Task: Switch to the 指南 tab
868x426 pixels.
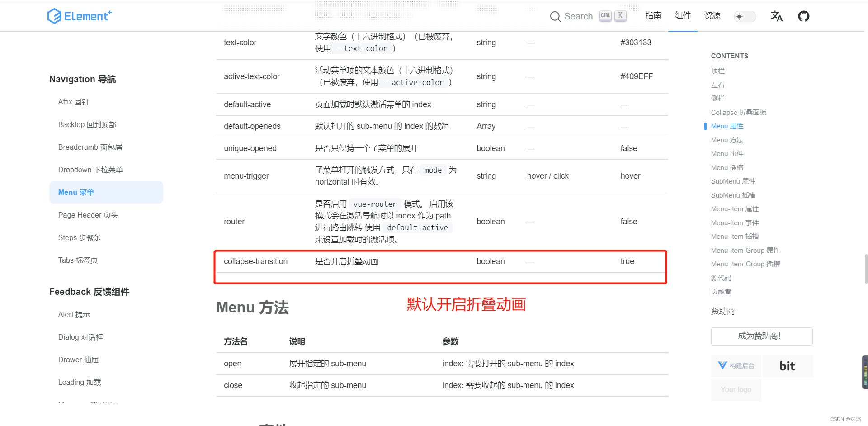Action: (653, 16)
